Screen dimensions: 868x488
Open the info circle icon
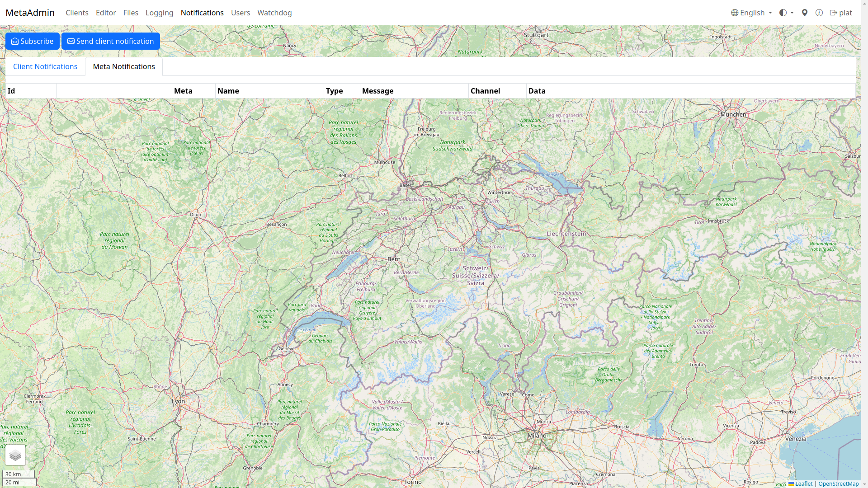click(819, 13)
